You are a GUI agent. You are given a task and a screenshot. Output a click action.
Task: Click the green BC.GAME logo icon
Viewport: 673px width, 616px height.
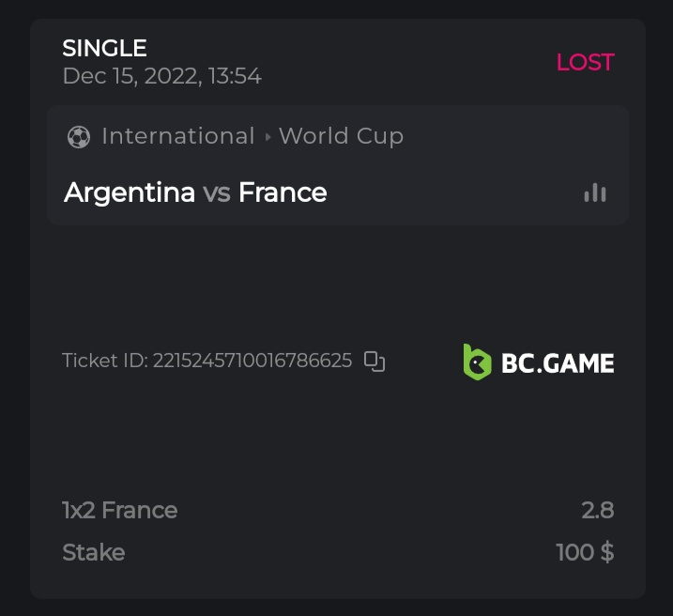[x=477, y=362]
